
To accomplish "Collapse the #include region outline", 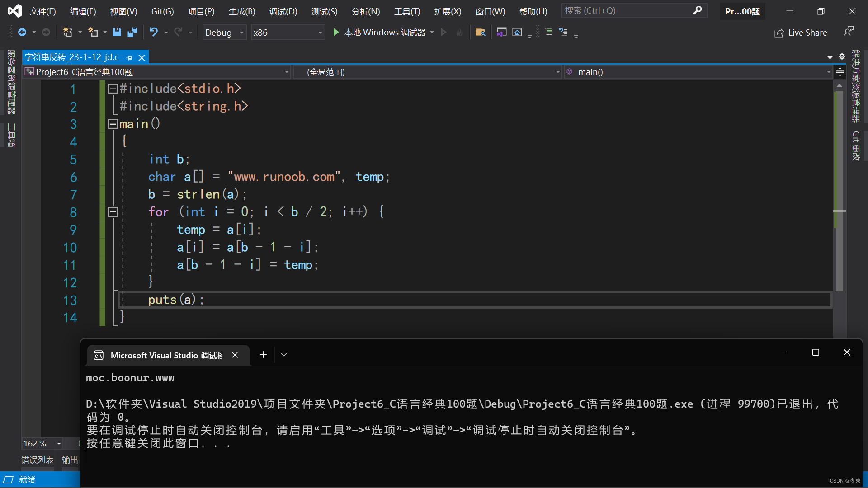I will [x=113, y=89].
